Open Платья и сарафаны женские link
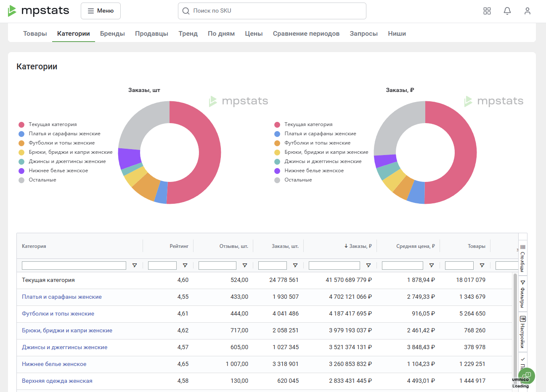Viewport: 546px width, 392px height. 62,297
